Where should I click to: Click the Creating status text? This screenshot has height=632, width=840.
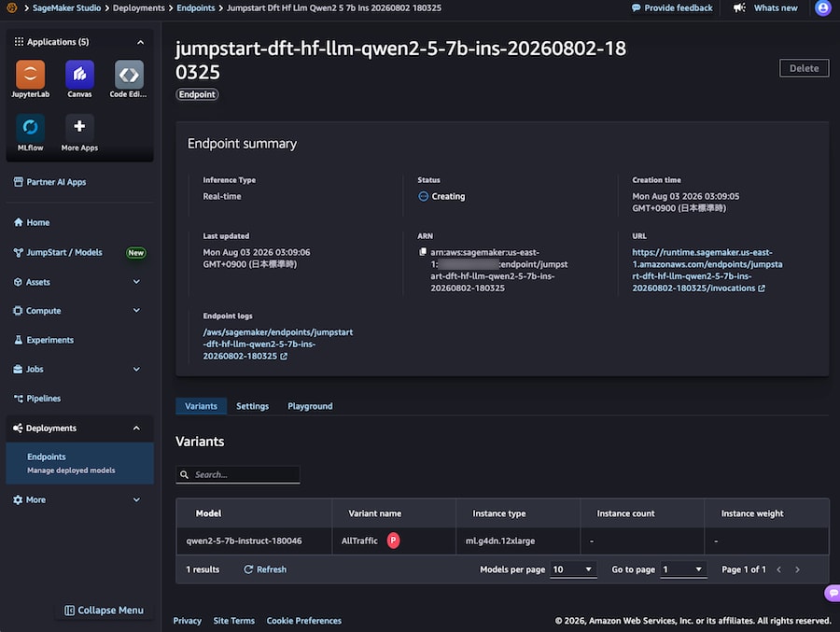(x=448, y=196)
